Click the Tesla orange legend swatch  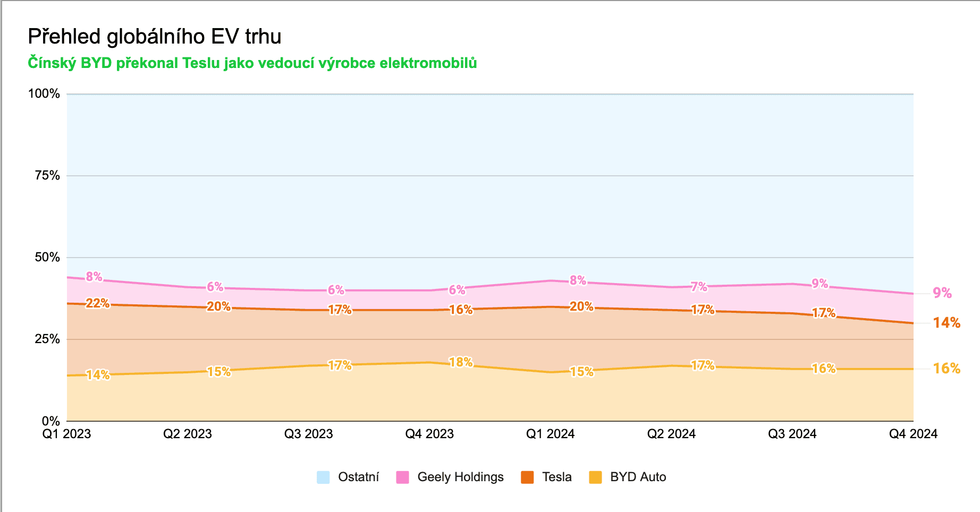point(527,477)
